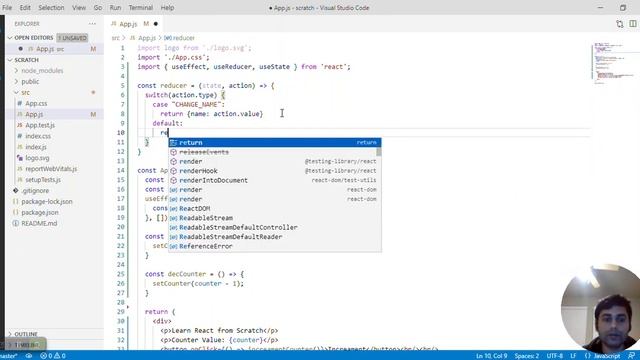Click the App.css file icon
This screenshot has height=360, width=640.
click(x=20, y=103)
